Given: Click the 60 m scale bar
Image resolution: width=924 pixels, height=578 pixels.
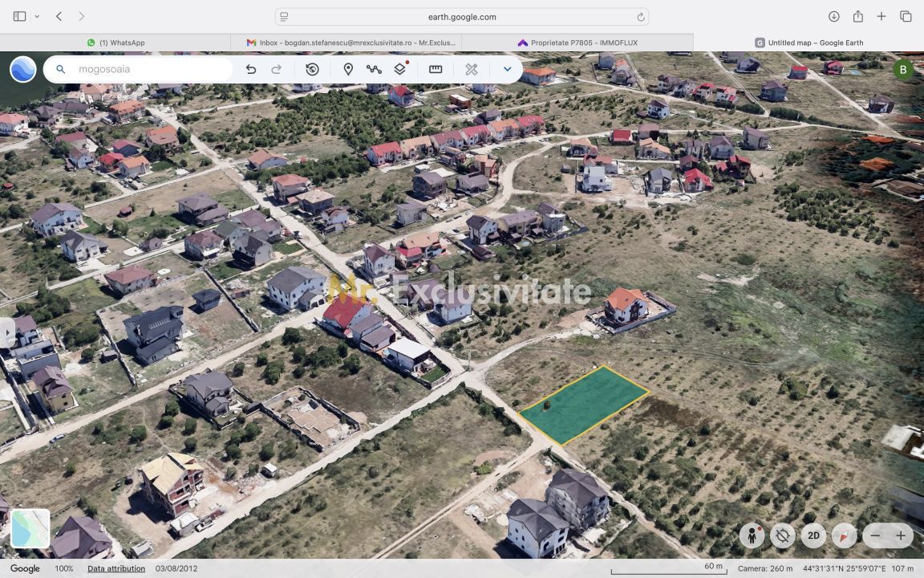Looking at the screenshot, I should (x=669, y=568).
